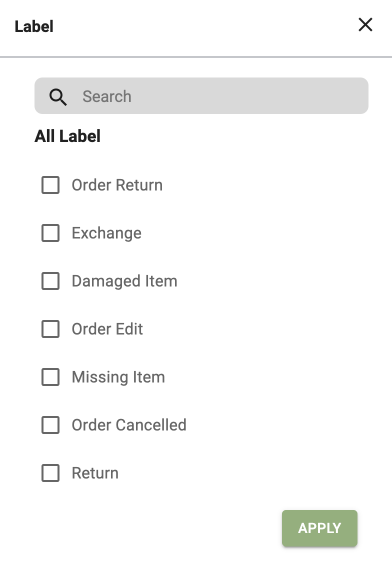
Task: Click the Order Edit label text
Action: pyautogui.click(x=107, y=329)
